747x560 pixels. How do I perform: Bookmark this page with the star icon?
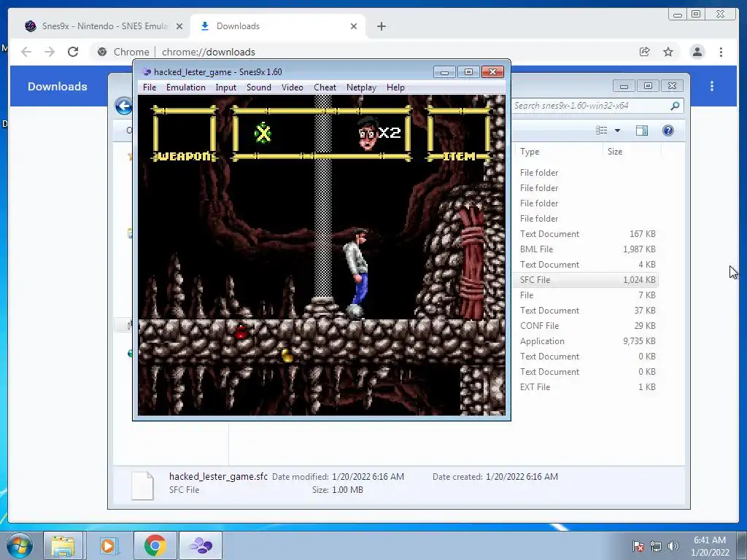[x=668, y=52]
